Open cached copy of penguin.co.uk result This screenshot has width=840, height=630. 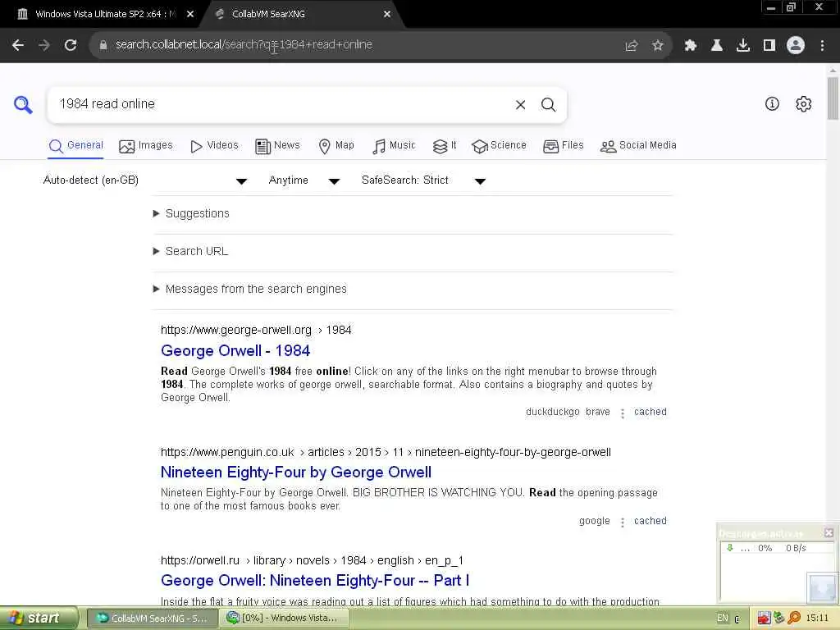(x=651, y=521)
